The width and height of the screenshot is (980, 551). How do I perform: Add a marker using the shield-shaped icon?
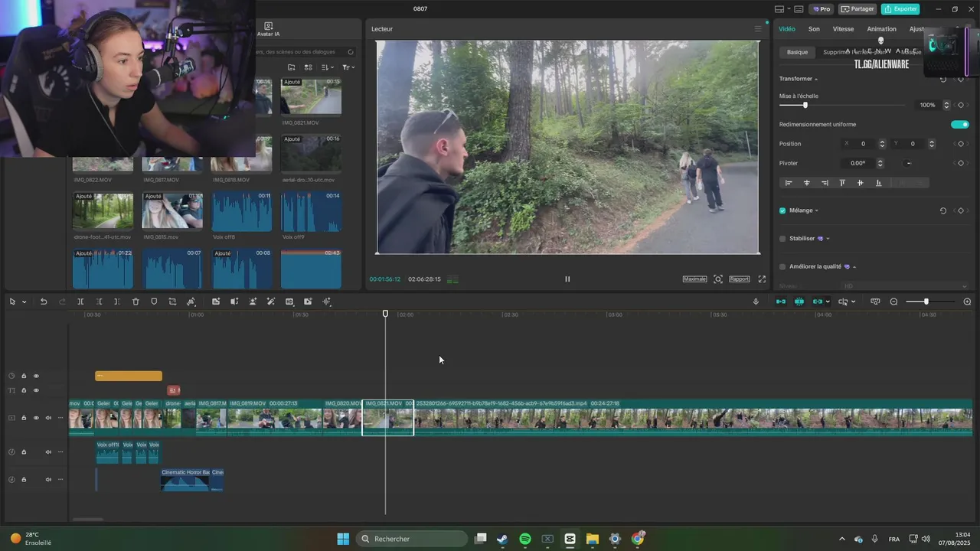pyautogui.click(x=154, y=302)
